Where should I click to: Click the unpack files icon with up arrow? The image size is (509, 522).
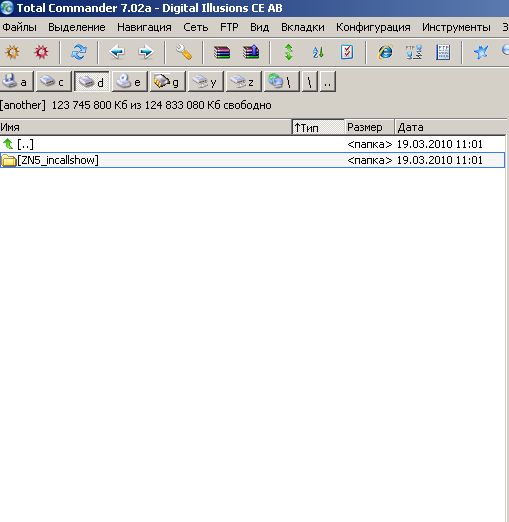pyautogui.click(x=251, y=52)
